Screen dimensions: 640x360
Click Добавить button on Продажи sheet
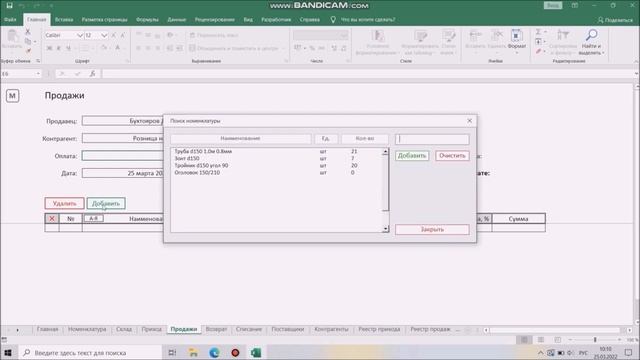106,203
